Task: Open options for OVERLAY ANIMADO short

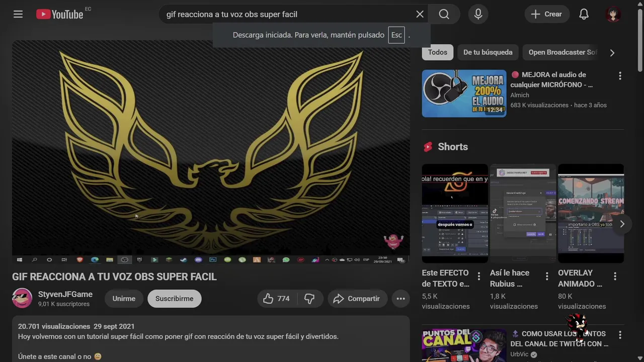Action: [615, 276]
